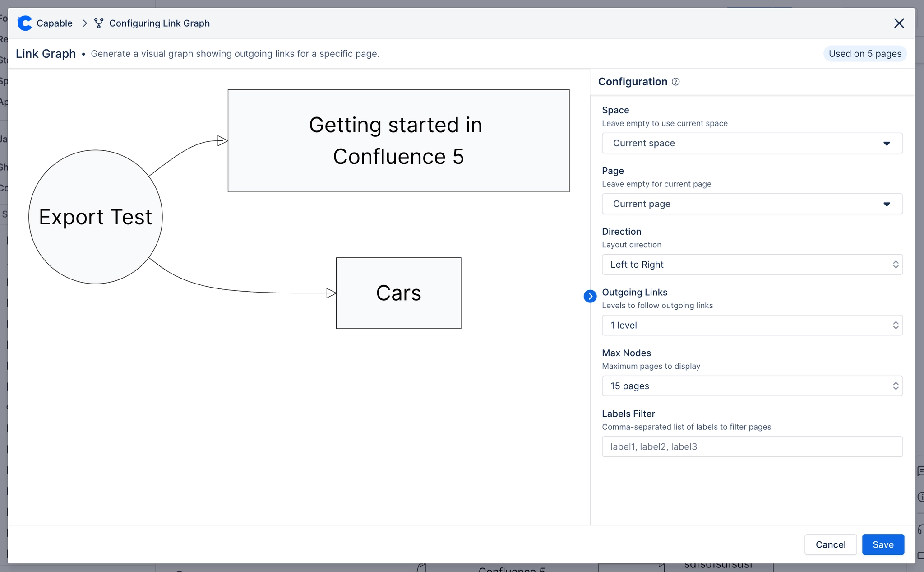Click the Cancel button
This screenshot has height=572, width=924.
[831, 544]
